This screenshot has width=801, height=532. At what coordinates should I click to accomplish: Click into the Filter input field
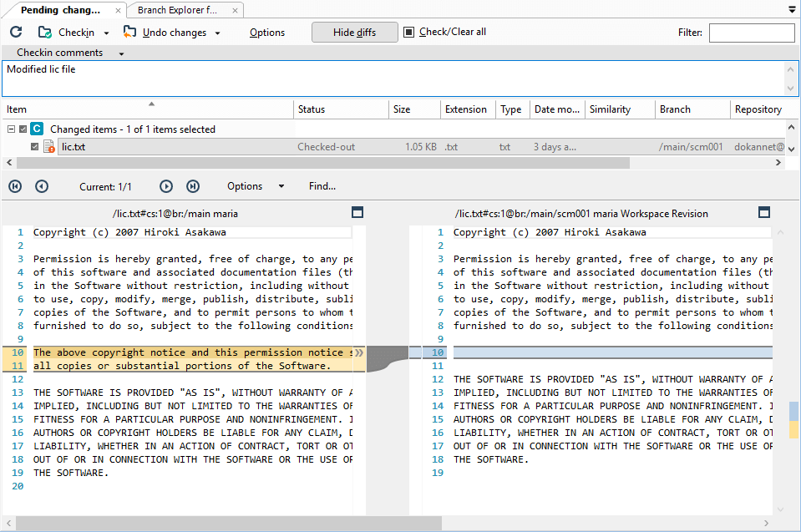752,33
